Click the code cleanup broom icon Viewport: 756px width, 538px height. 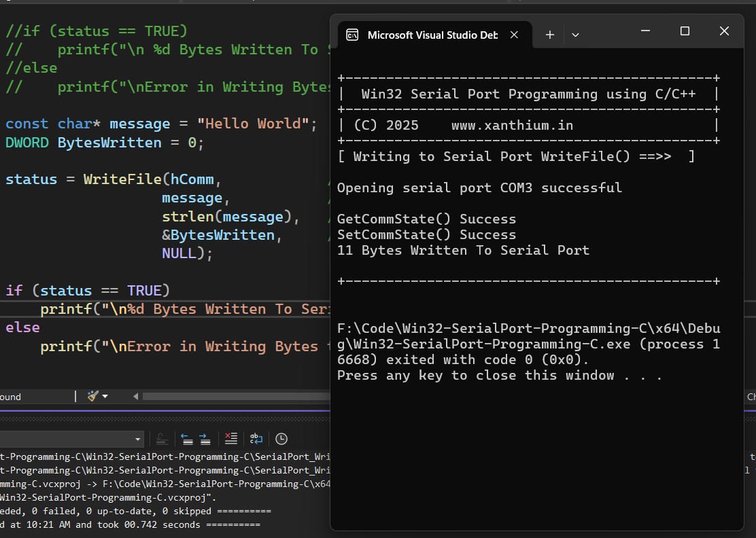(x=93, y=396)
